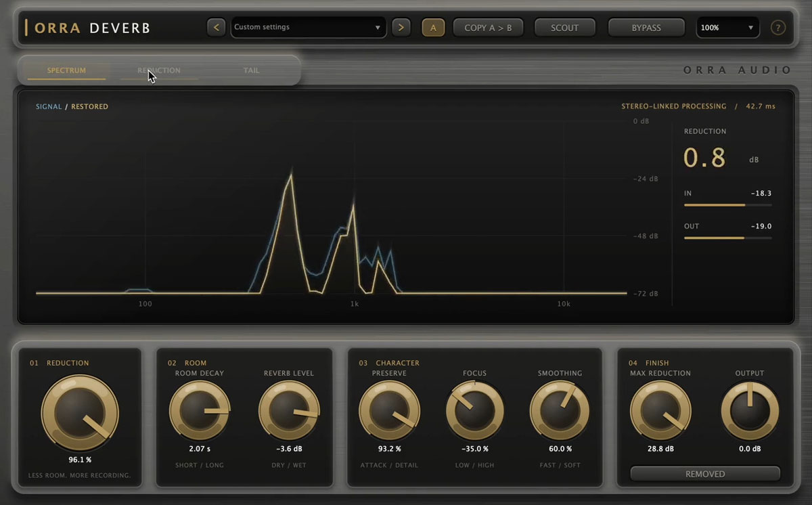Click the OUT level meter bar
Screen dimensions: 812x505
(x=727, y=238)
